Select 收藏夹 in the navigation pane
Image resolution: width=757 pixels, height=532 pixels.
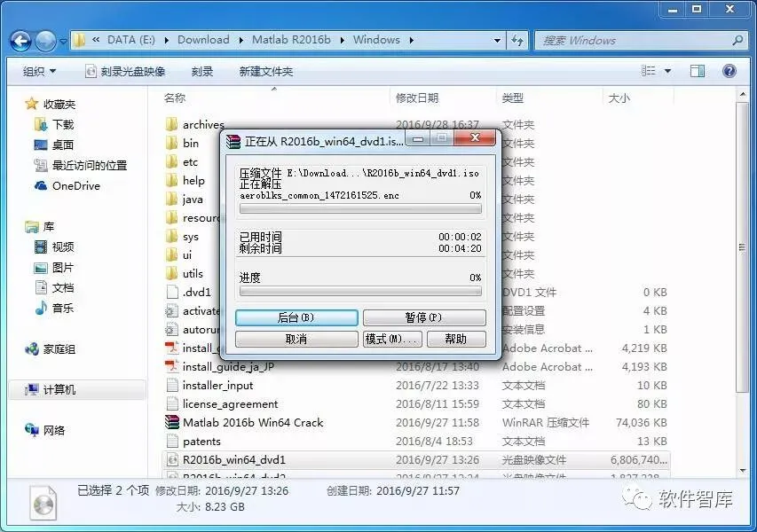(51, 104)
